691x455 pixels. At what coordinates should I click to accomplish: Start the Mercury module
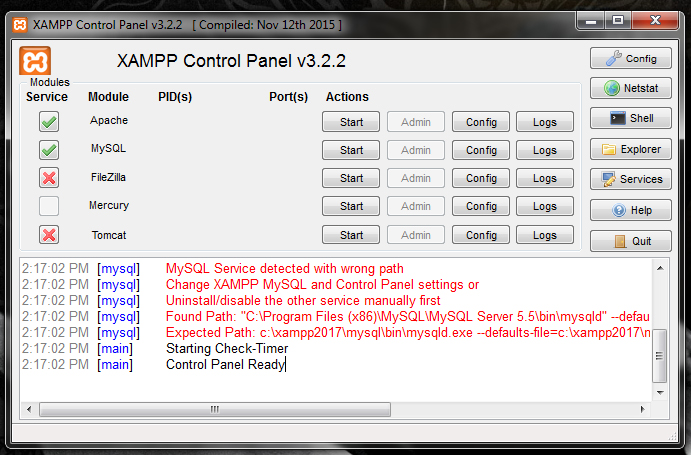point(351,206)
